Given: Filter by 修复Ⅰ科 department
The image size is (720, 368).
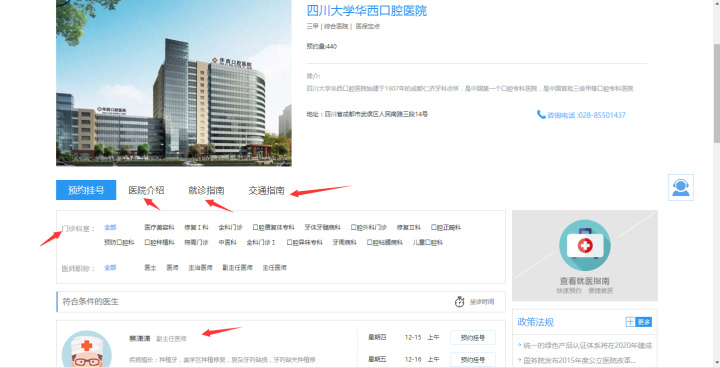Looking at the screenshot, I should coord(196,227).
